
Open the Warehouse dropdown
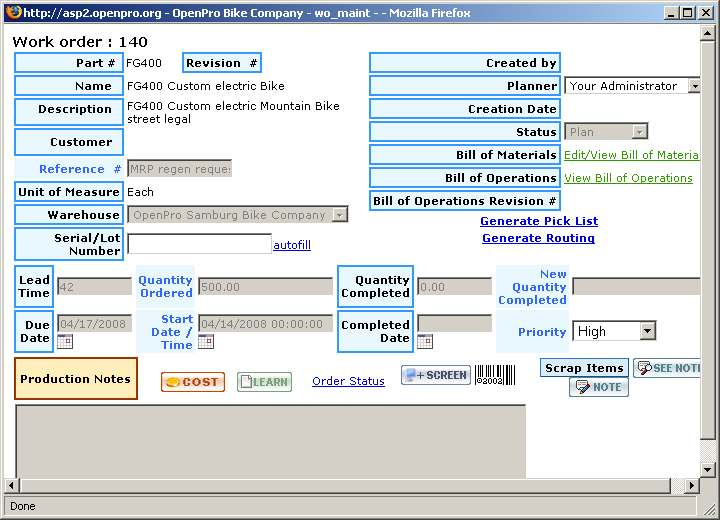click(x=340, y=215)
